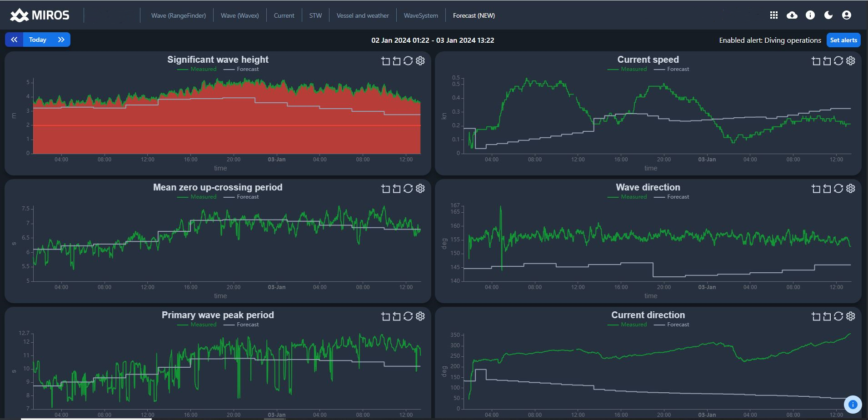The image size is (868, 420).
Task: Toggle Forecast series in Significant wave height
Action: [x=241, y=69]
